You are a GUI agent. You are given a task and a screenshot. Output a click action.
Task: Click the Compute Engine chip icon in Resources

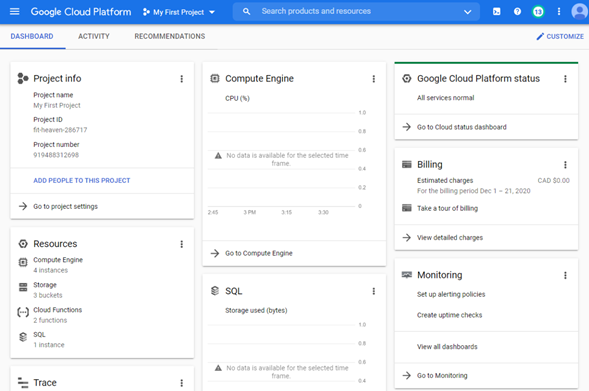23,262
